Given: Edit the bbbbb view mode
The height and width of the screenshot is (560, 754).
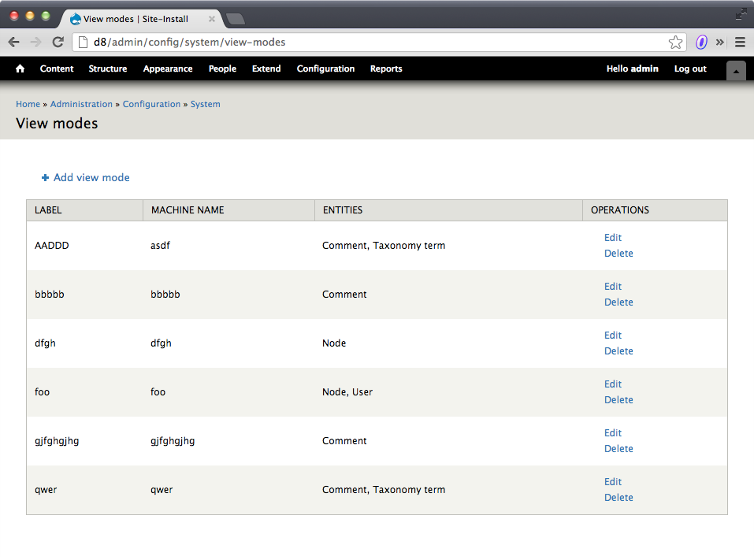Looking at the screenshot, I should tap(613, 287).
